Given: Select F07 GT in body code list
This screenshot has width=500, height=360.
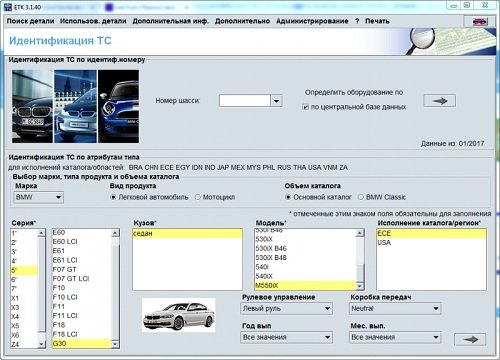Looking at the screenshot, I should tap(82, 269).
